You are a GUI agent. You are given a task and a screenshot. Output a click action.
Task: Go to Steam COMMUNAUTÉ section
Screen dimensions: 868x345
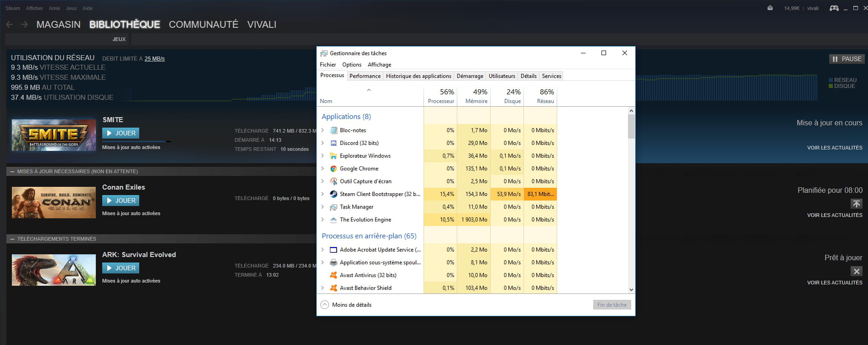coord(204,25)
